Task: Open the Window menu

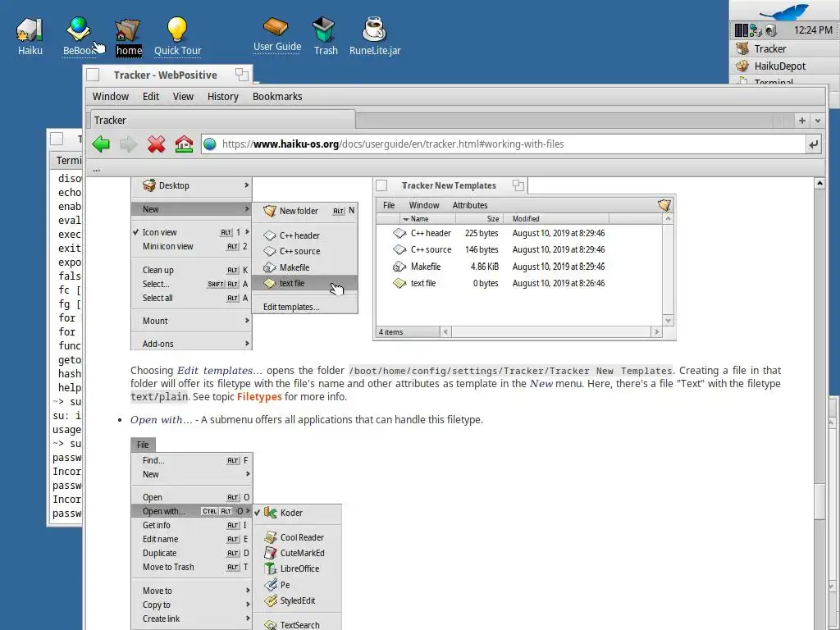Action: pos(111,97)
